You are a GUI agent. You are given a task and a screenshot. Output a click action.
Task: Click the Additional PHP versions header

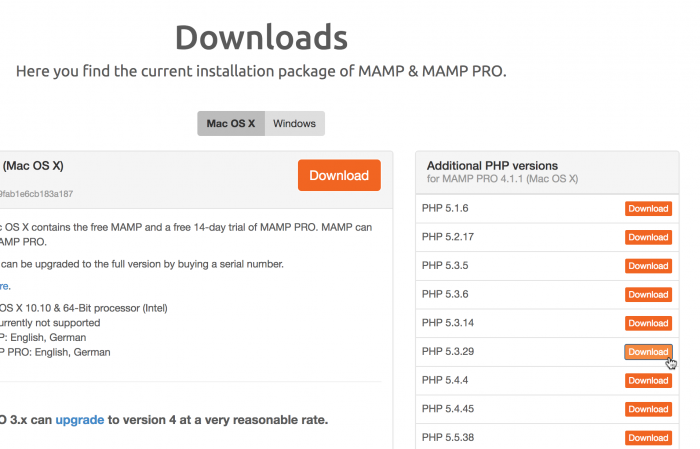click(492, 166)
